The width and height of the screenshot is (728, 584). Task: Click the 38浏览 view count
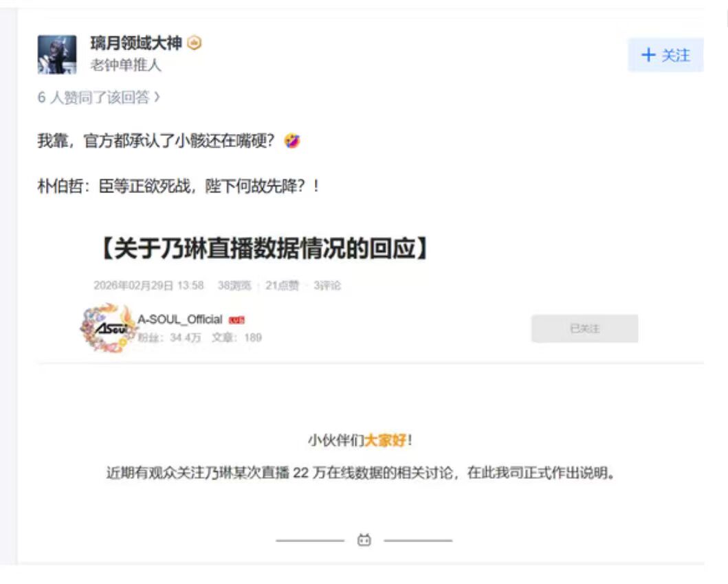(234, 285)
